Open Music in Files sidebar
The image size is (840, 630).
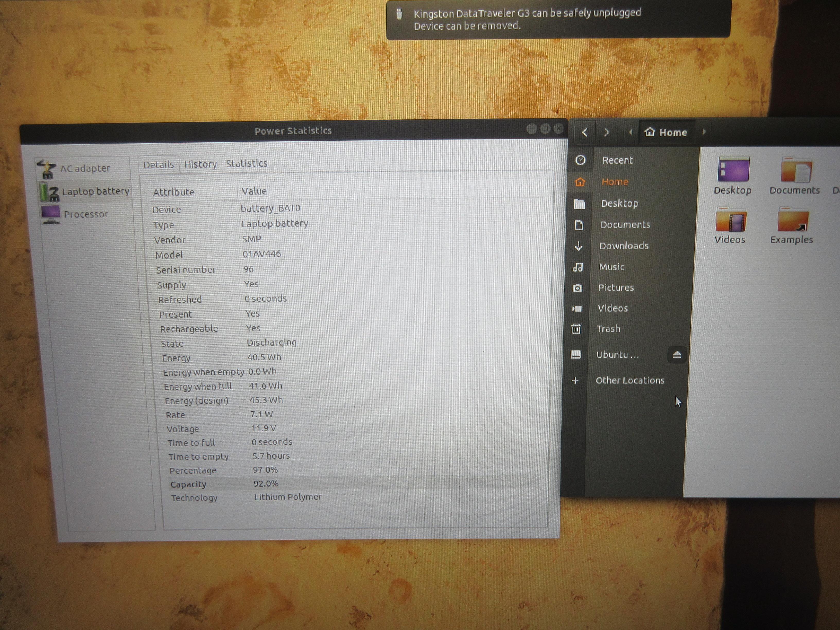tap(630, 267)
